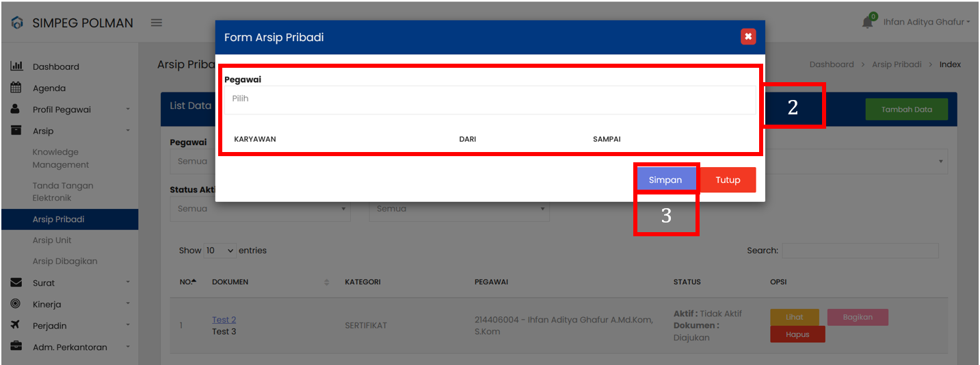Click the Perjadin airplane icon
980x365 pixels.
click(x=16, y=325)
